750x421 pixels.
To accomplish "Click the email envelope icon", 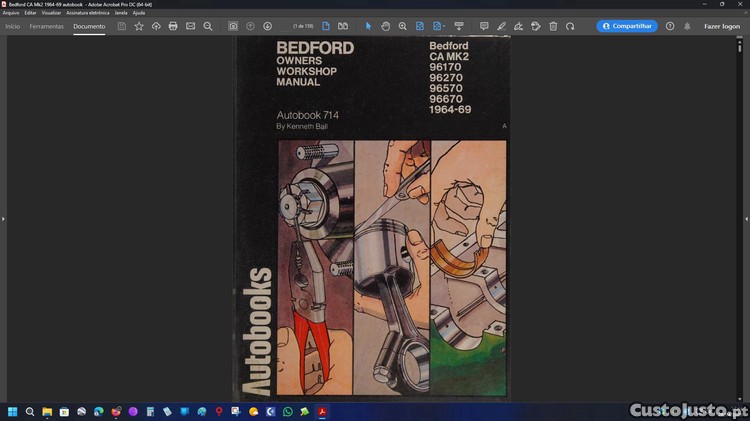I will (190, 26).
